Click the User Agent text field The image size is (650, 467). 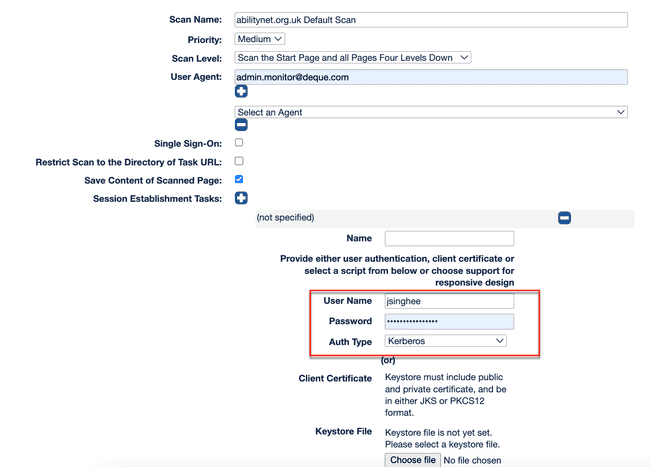[x=431, y=77]
